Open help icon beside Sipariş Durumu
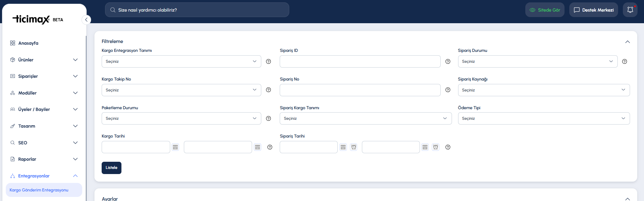The image size is (644, 201). 625,61
